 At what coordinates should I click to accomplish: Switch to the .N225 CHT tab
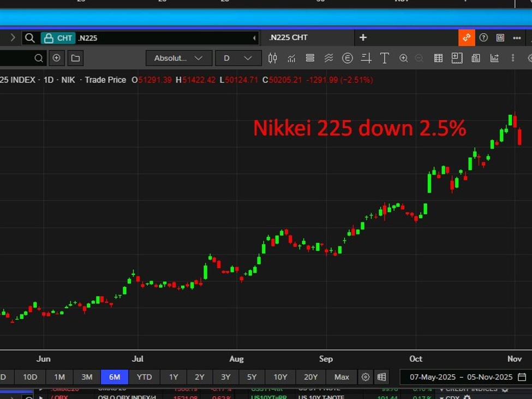pos(289,38)
